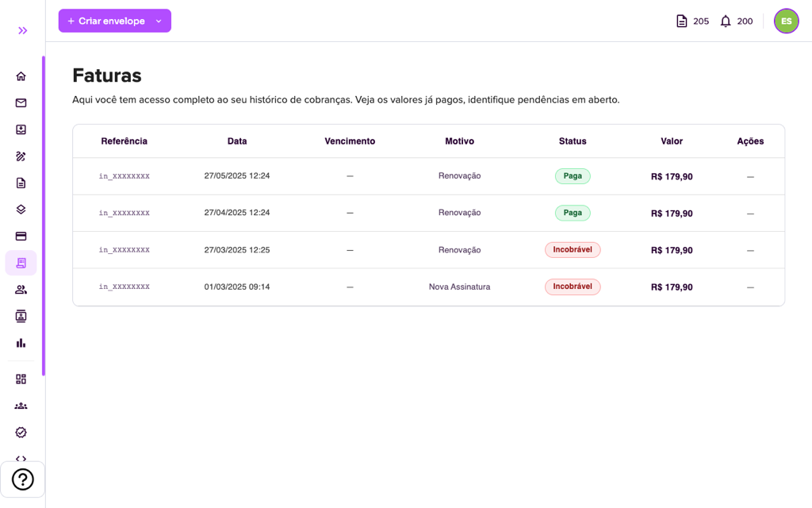Click the Nova Assinatura motivo cell
812x508 pixels.
[x=460, y=287]
